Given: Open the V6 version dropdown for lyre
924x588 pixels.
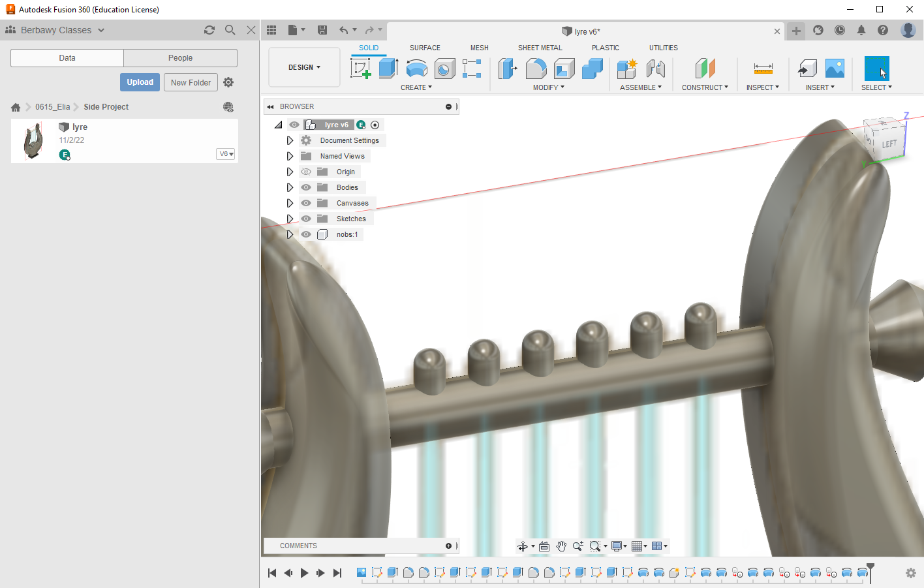Looking at the screenshot, I should coord(226,154).
